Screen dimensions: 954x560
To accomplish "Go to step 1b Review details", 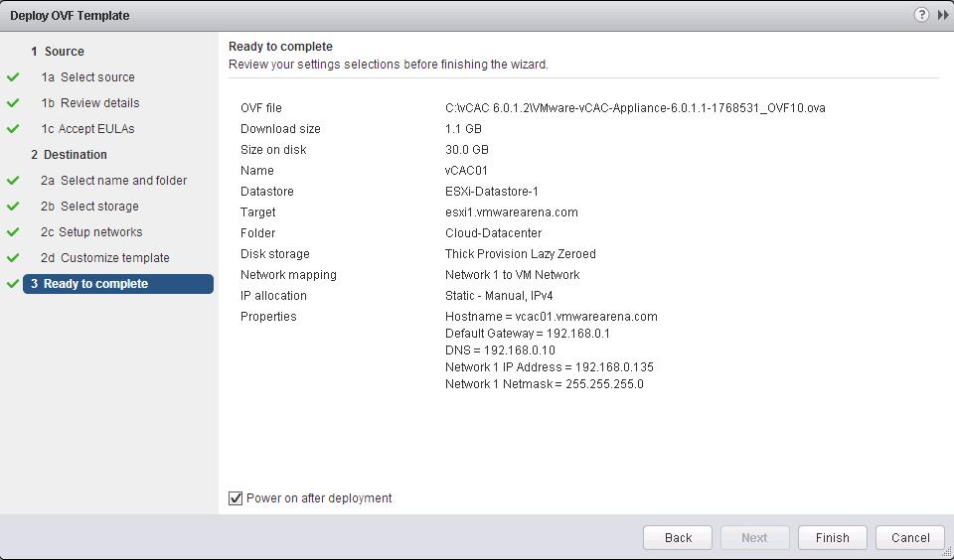I will (90, 102).
